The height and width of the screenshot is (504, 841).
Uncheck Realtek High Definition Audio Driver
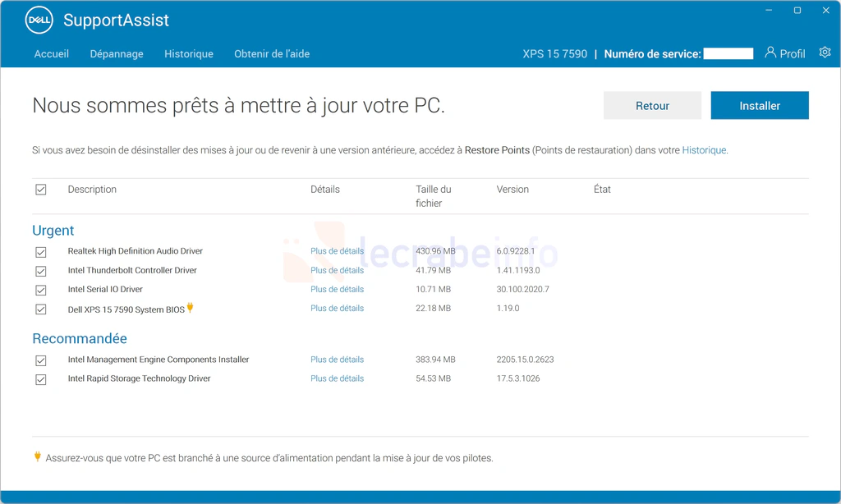point(41,252)
